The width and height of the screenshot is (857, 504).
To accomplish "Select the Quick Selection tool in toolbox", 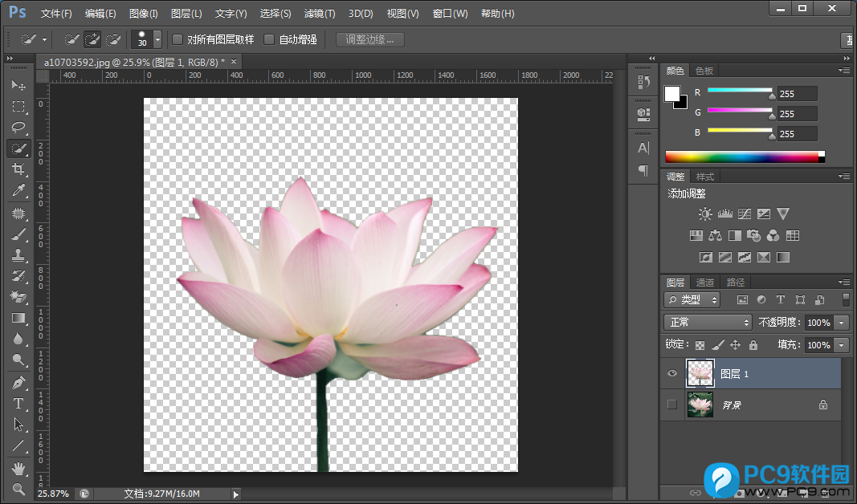I will (18, 148).
